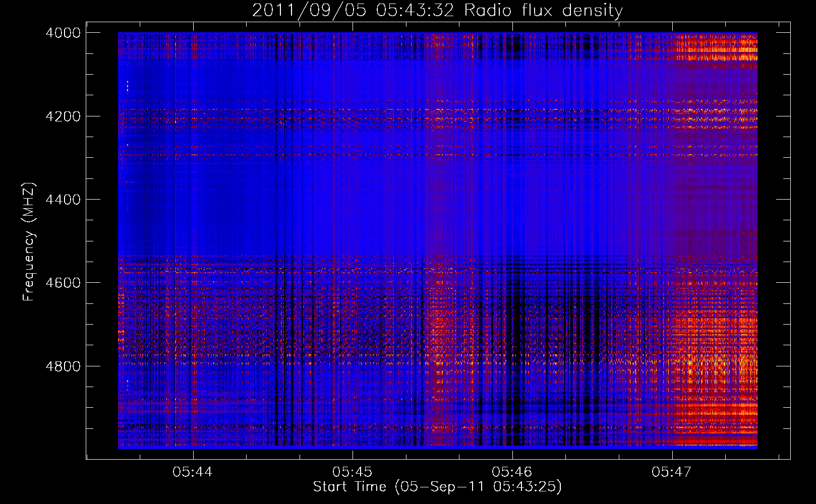This screenshot has height=504, width=816.
Task: Click the 4800 frequency tick label
Action: [x=63, y=366]
